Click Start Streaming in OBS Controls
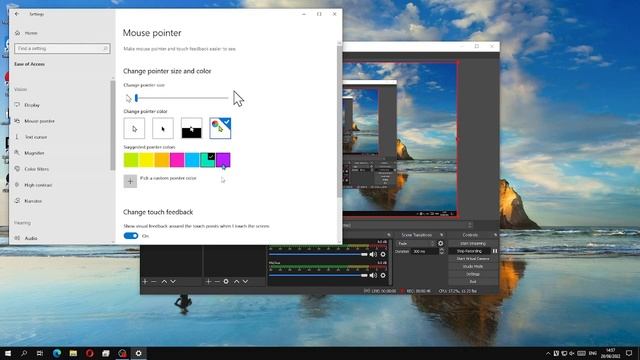Image resolution: width=640 pixels, height=360 pixels. click(473, 244)
